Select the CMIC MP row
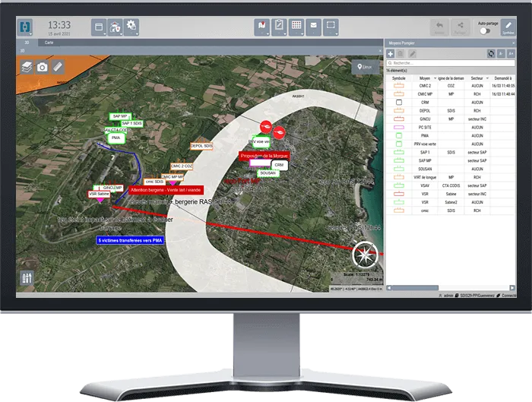This screenshot has width=532, height=402. pos(451,94)
